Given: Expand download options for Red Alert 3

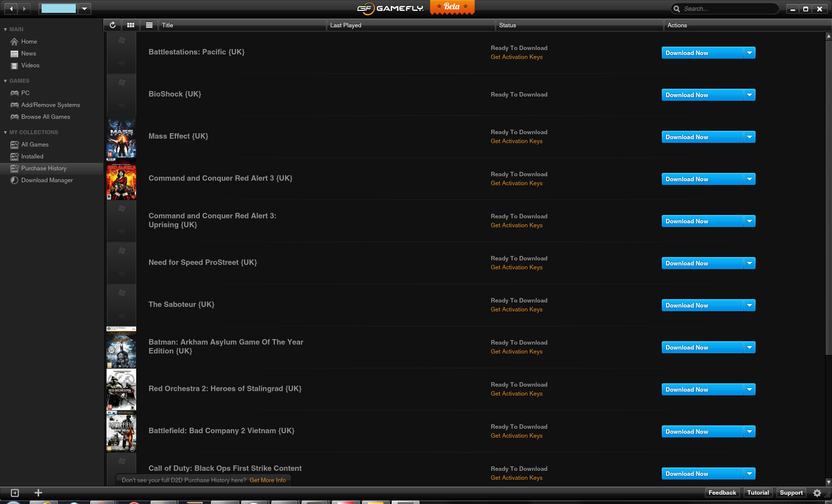Looking at the screenshot, I should [x=749, y=179].
